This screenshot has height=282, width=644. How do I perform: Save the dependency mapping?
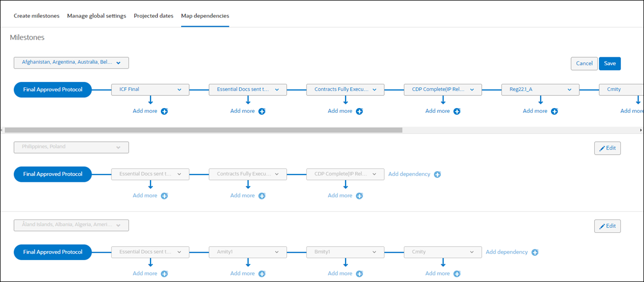point(610,63)
